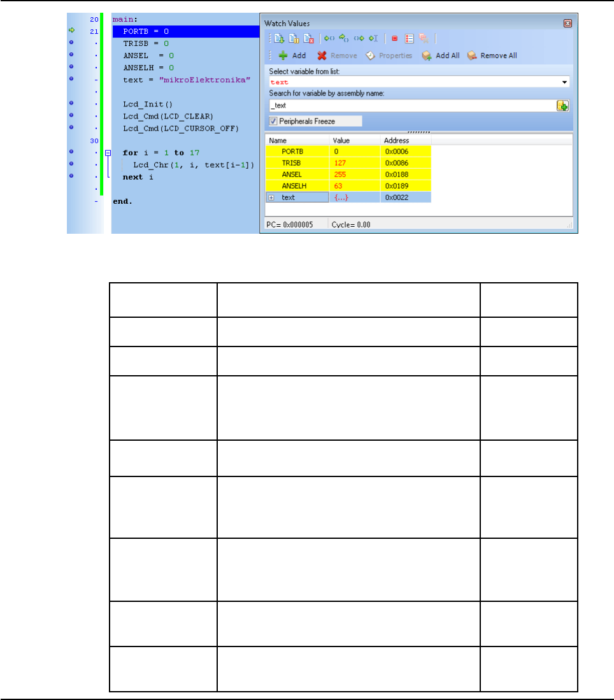Select the ANSEL row in the watch list

[x=348, y=175]
